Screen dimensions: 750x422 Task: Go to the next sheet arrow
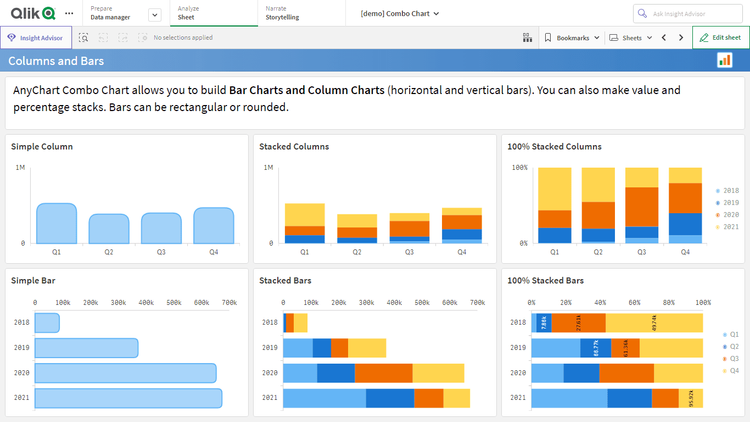click(x=680, y=37)
